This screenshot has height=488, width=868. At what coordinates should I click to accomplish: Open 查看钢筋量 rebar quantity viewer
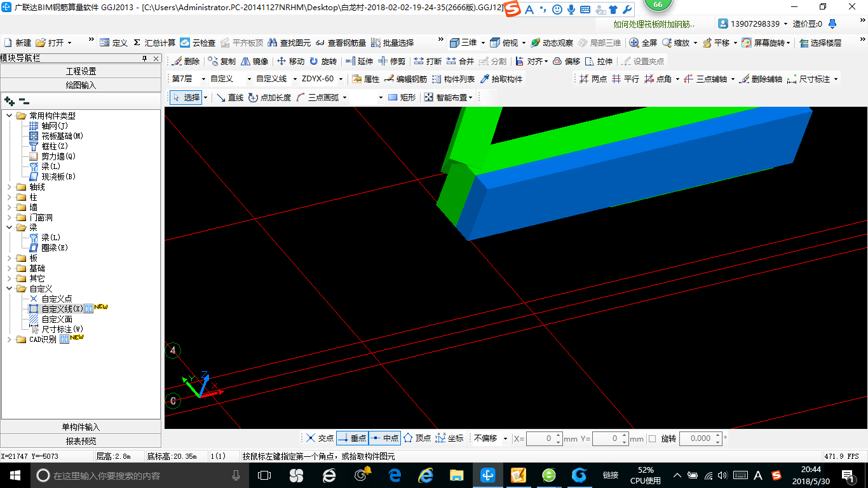[341, 43]
